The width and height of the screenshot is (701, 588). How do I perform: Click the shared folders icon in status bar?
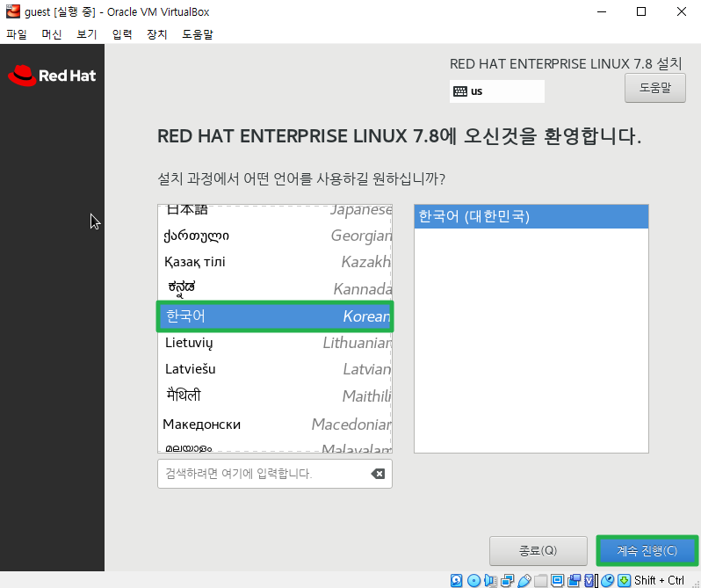pos(541,580)
